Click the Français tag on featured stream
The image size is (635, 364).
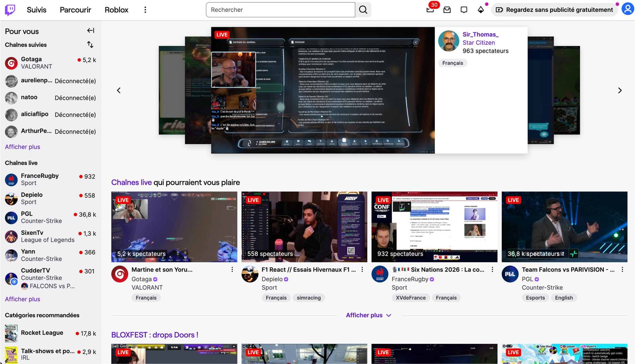(x=453, y=63)
